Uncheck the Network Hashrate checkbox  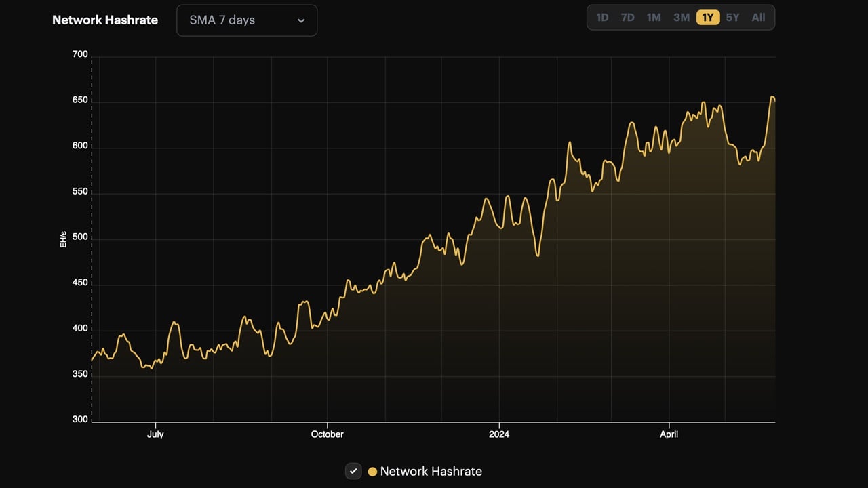click(353, 471)
